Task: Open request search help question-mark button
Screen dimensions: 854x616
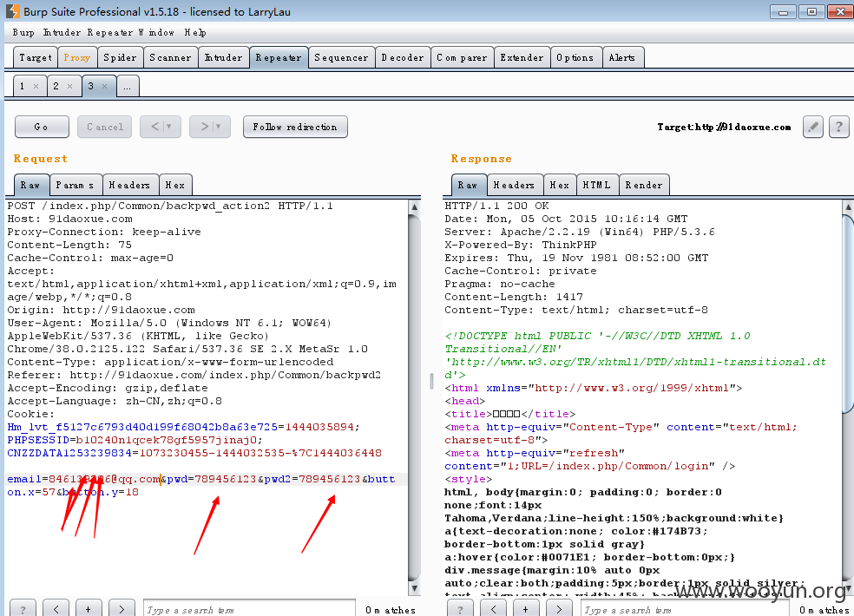Action: click(x=23, y=609)
